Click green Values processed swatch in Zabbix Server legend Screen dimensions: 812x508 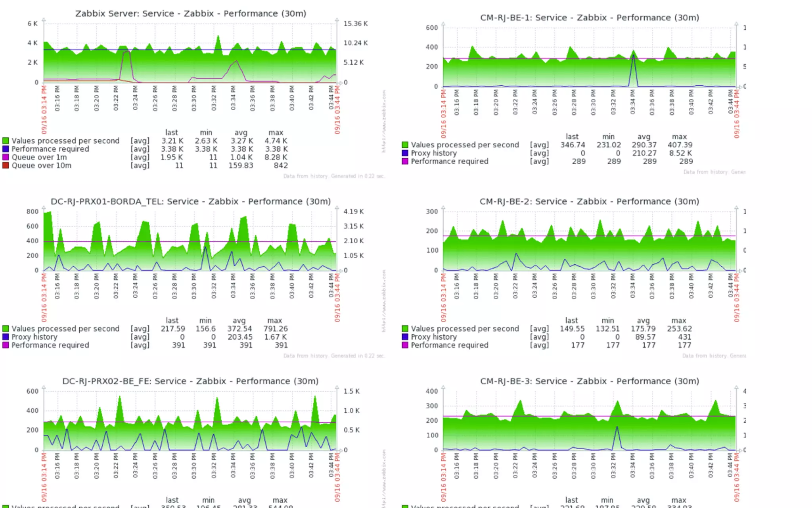(6, 140)
